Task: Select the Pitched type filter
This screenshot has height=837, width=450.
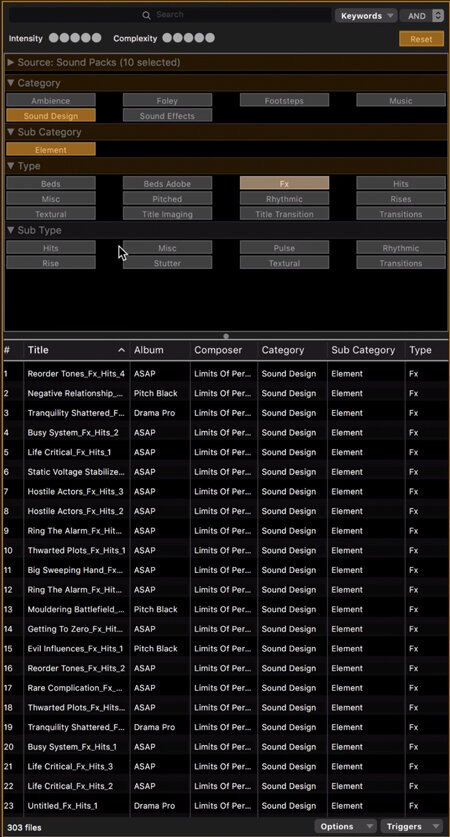Action: pos(167,199)
